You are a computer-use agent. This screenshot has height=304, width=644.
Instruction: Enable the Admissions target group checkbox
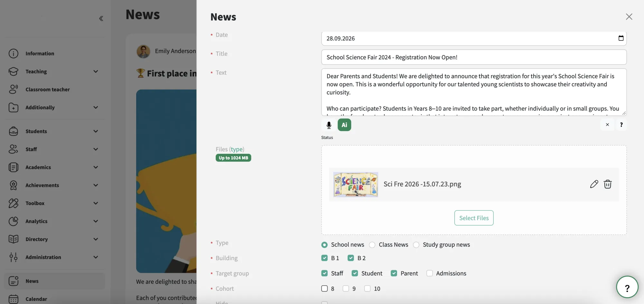tap(430, 273)
